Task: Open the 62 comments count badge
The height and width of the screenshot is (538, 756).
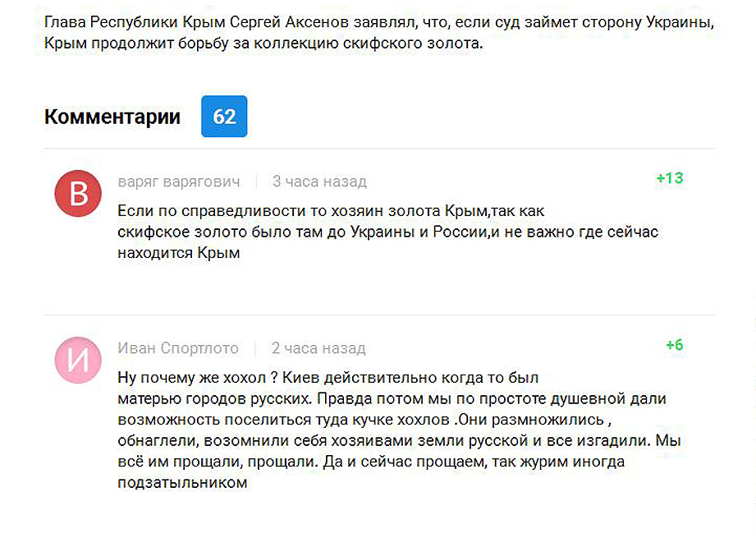Action: click(x=224, y=117)
